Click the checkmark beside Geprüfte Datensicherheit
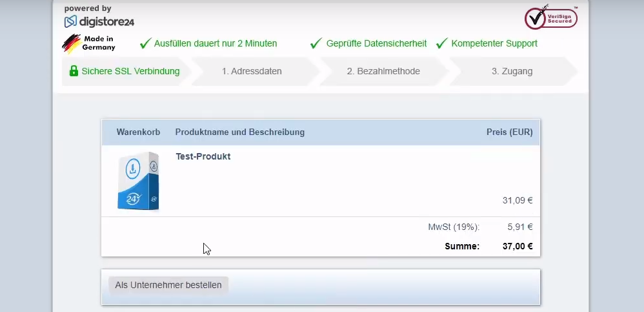The height and width of the screenshot is (312, 644). (x=316, y=43)
